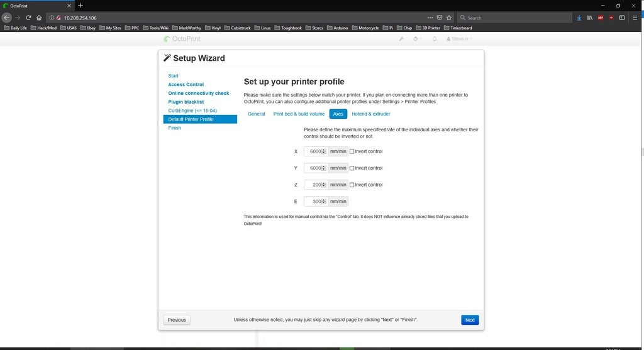Open the Pi bookmarks folder

pyautogui.click(x=387, y=28)
